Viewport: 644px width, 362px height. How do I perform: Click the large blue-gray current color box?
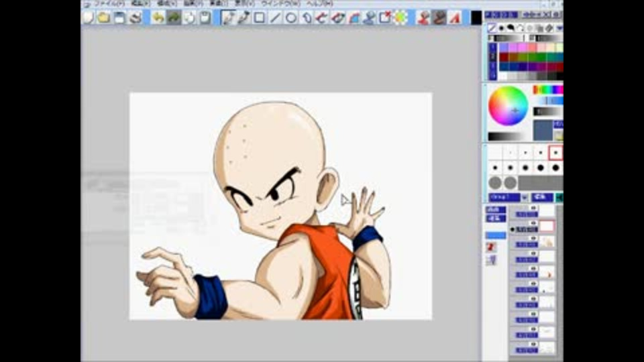coord(543,130)
